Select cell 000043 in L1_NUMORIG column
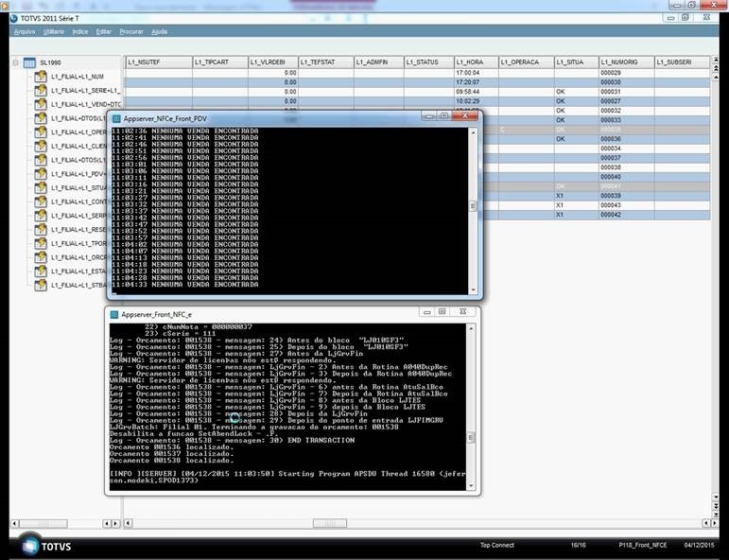 click(627, 205)
